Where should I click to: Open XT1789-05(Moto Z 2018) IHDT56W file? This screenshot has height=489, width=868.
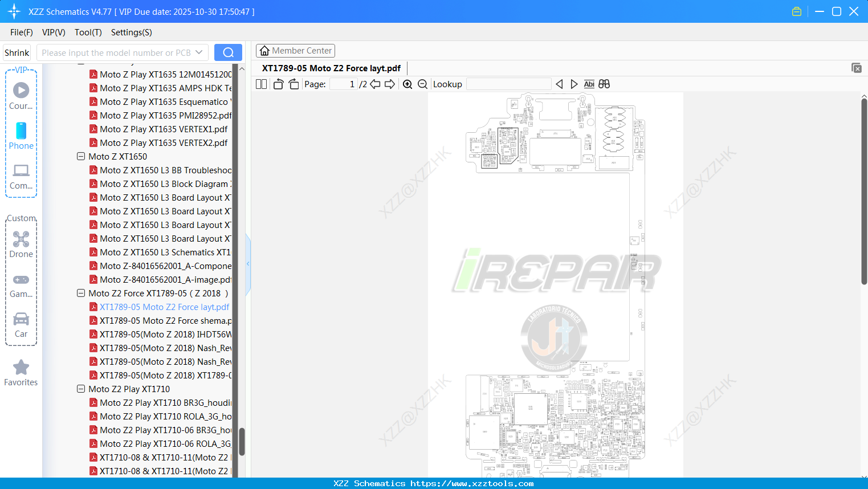click(x=165, y=334)
